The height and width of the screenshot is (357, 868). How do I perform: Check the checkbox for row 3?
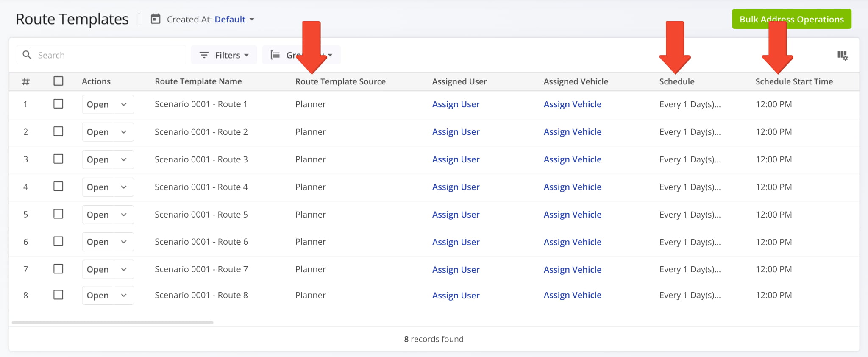pos(58,159)
